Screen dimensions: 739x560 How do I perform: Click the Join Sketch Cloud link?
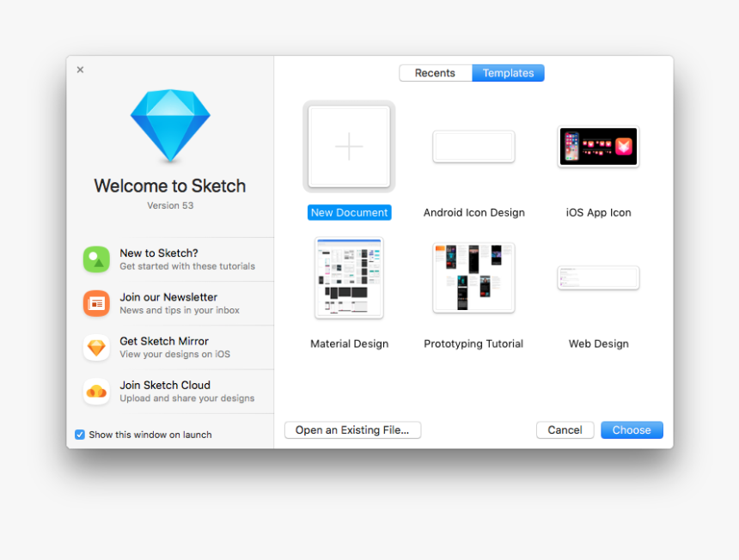[165, 386]
